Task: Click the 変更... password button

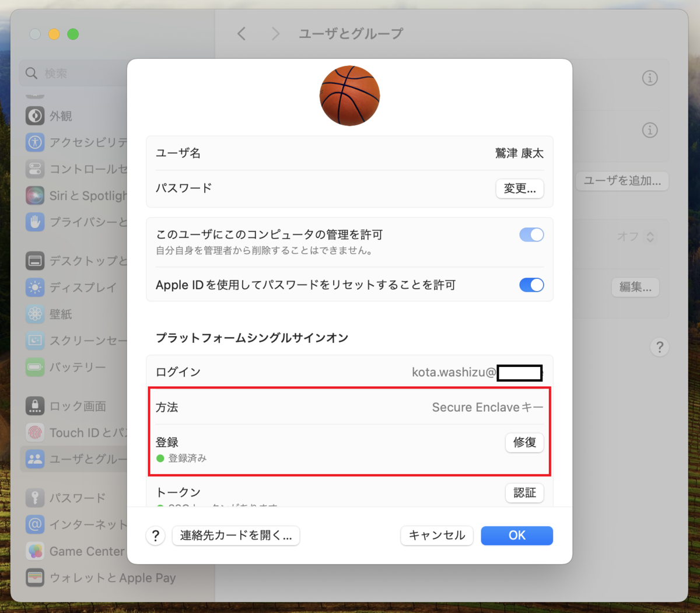Action: [520, 188]
